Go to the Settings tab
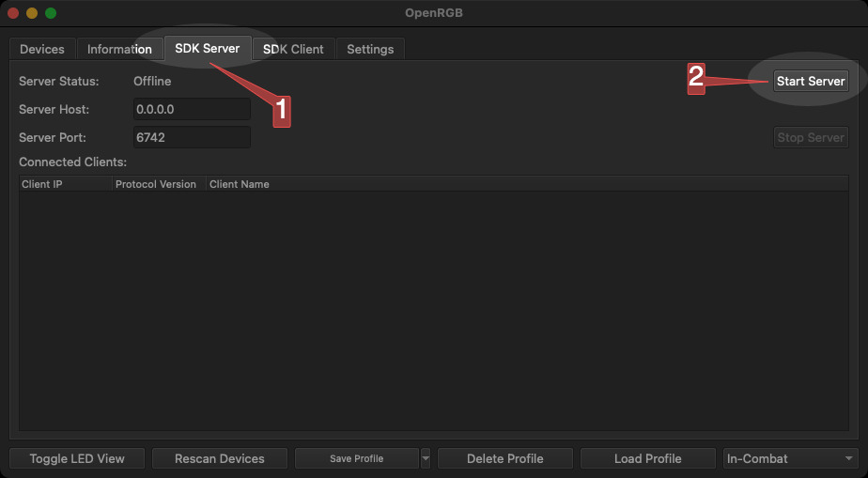 click(x=370, y=49)
